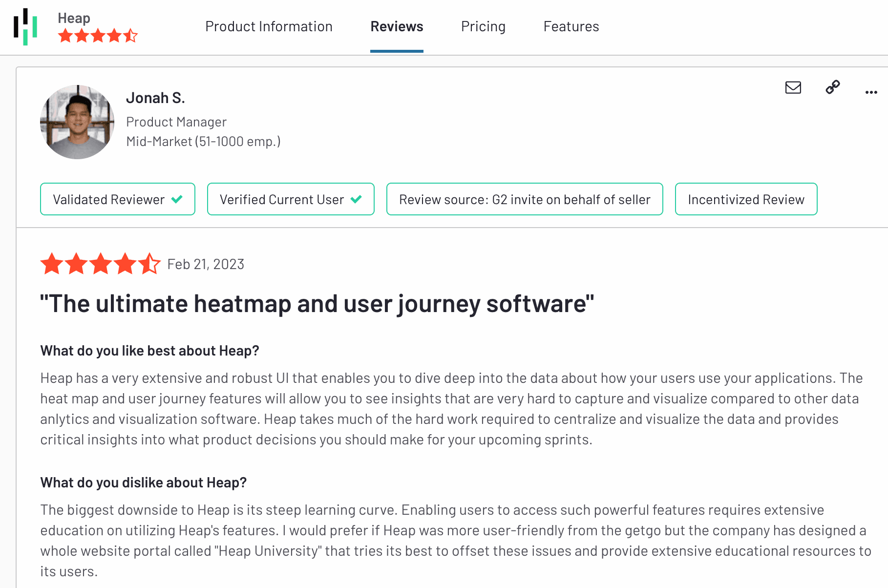Click the half-filled star beside the Heap logo
This screenshot has width=888, height=588.
pyautogui.click(x=130, y=35)
